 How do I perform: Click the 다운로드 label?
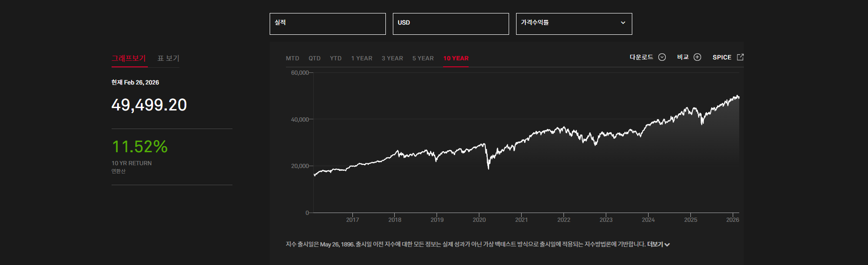click(642, 57)
